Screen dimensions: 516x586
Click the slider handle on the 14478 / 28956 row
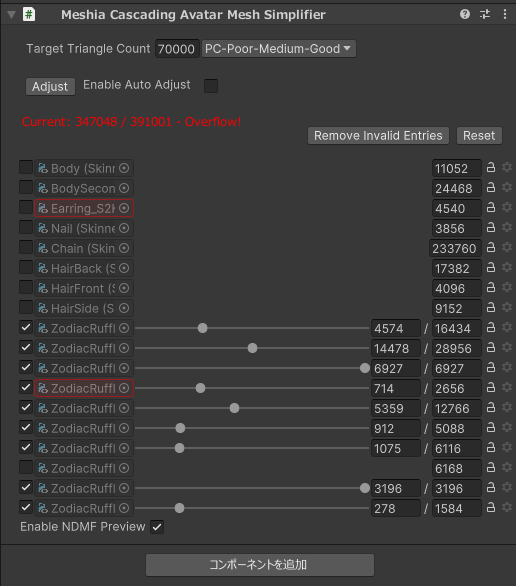(x=253, y=348)
